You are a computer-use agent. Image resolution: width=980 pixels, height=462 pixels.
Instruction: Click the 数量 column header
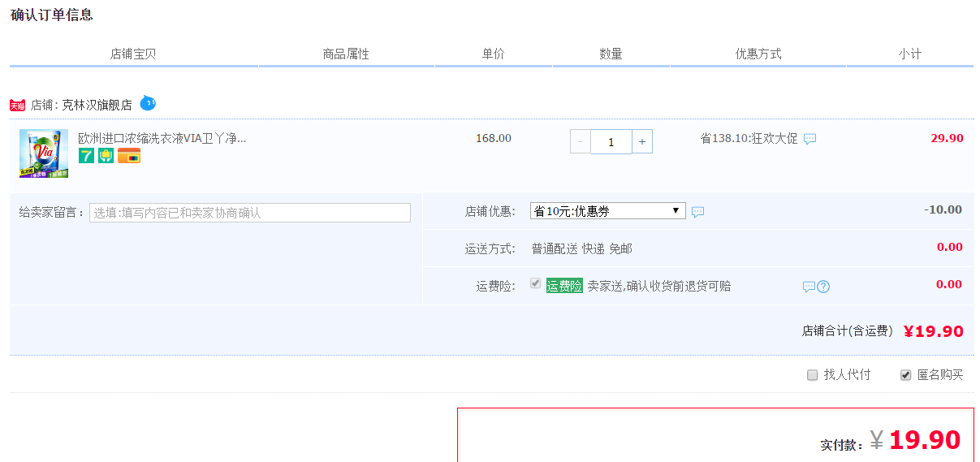pyautogui.click(x=611, y=54)
